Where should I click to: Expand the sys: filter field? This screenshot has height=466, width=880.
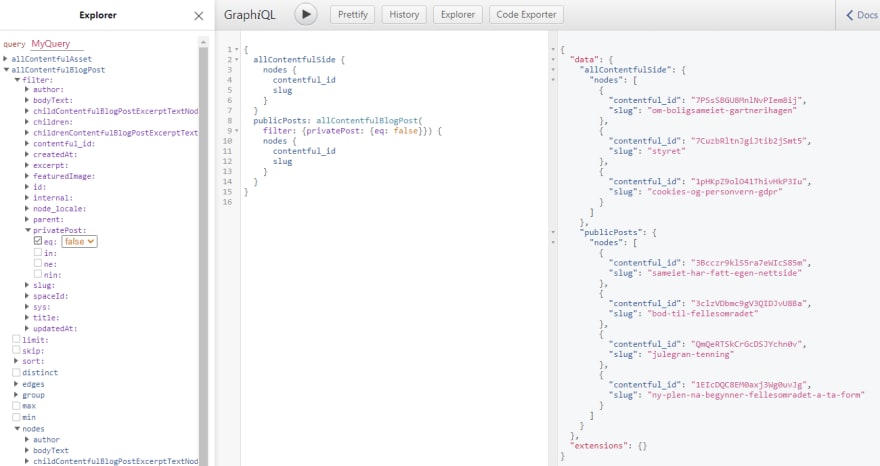pos(27,307)
